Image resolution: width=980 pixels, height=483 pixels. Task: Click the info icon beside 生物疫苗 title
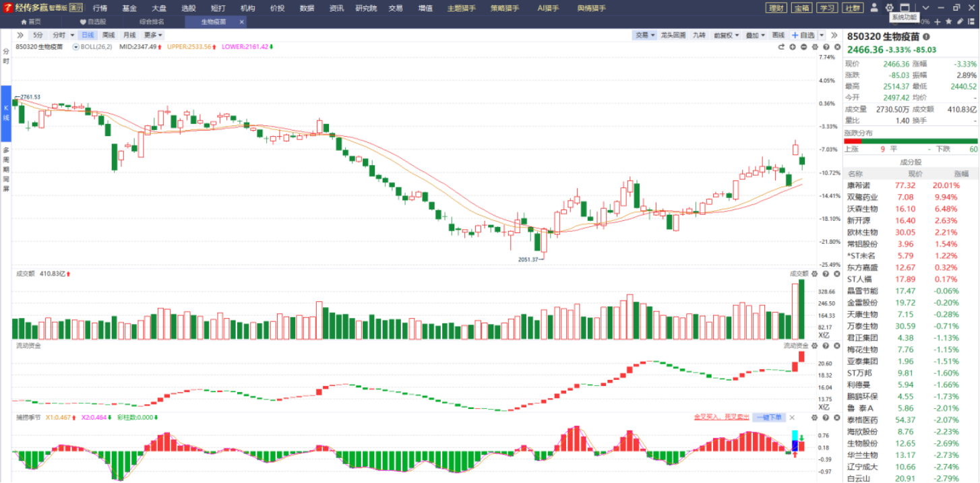point(926,37)
